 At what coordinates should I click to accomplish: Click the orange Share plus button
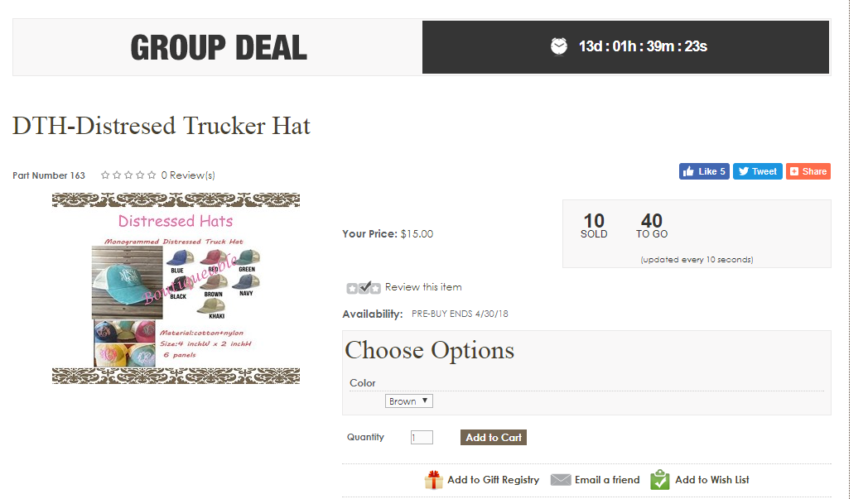click(808, 171)
